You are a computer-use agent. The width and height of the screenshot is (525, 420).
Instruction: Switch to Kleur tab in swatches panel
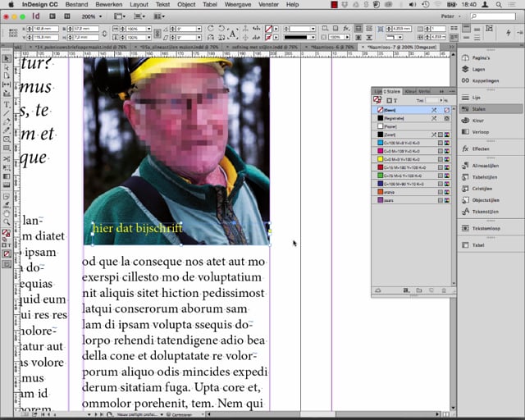pos(411,91)
